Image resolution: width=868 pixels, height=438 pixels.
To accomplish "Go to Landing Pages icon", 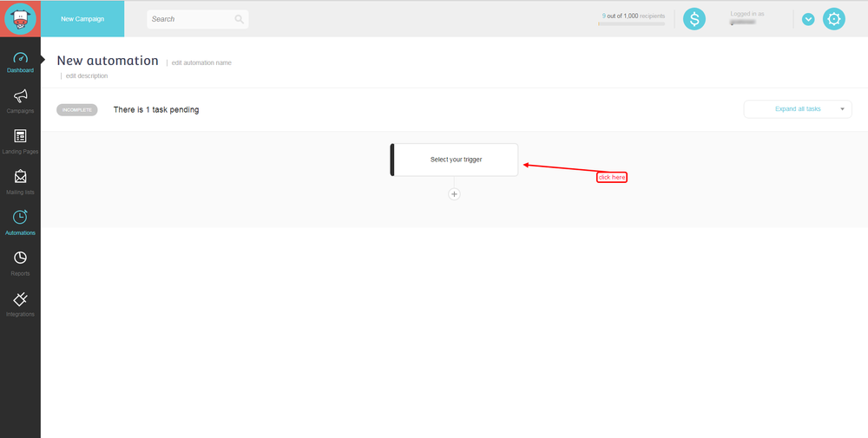I will click(x=20, y=136).
